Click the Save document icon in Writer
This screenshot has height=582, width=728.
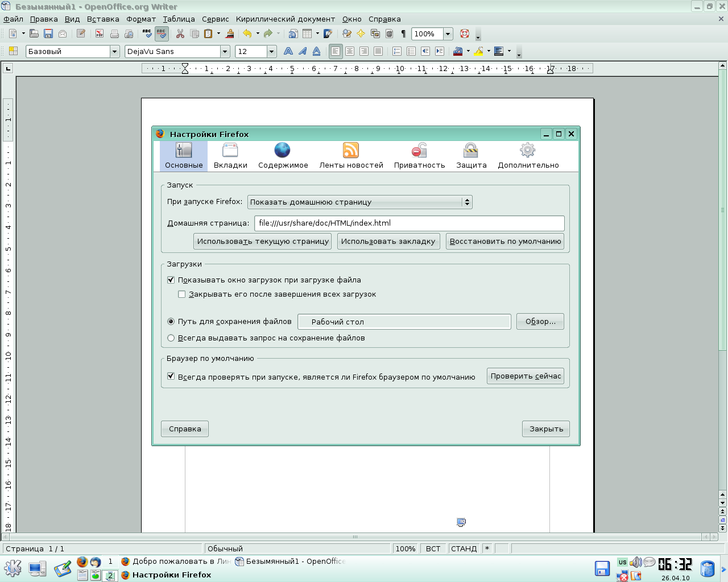(x=48, y=34)
